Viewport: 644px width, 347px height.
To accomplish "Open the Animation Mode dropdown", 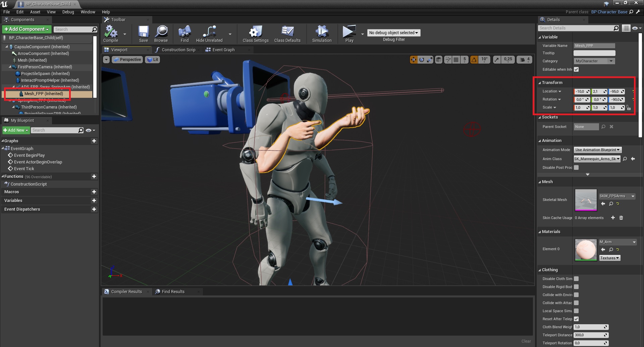I will (x=597, y=150).
